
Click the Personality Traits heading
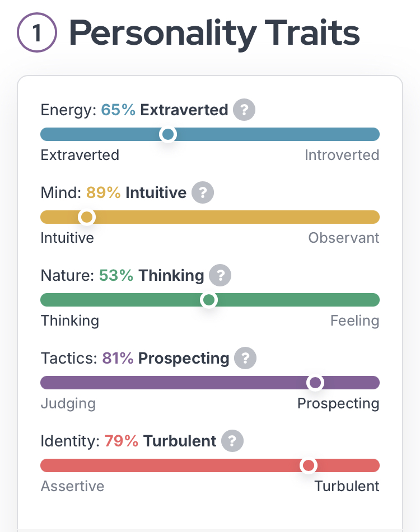tap(214, 32)
